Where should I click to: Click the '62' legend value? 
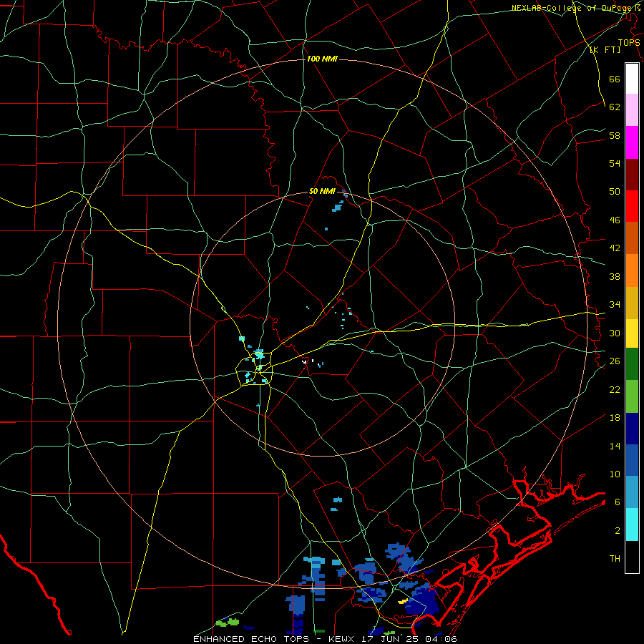pos(615,107)
